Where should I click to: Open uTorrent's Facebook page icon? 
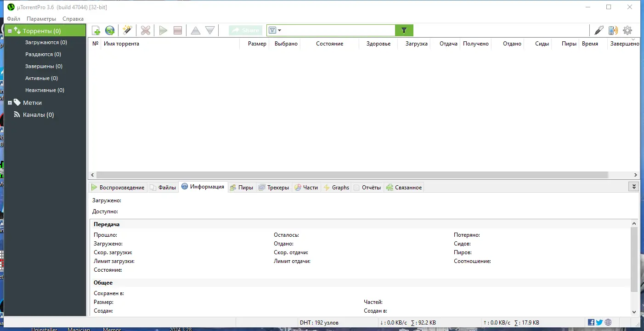click(591, 322)
